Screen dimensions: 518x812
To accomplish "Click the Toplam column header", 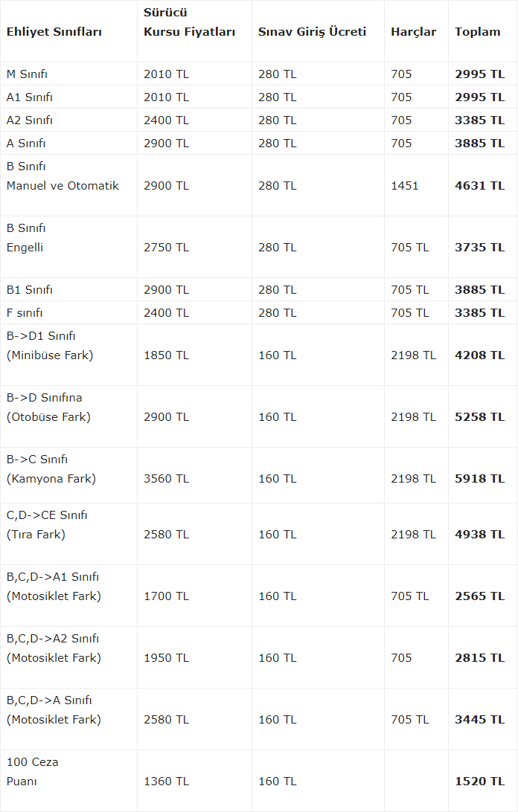I will [478, 31].
